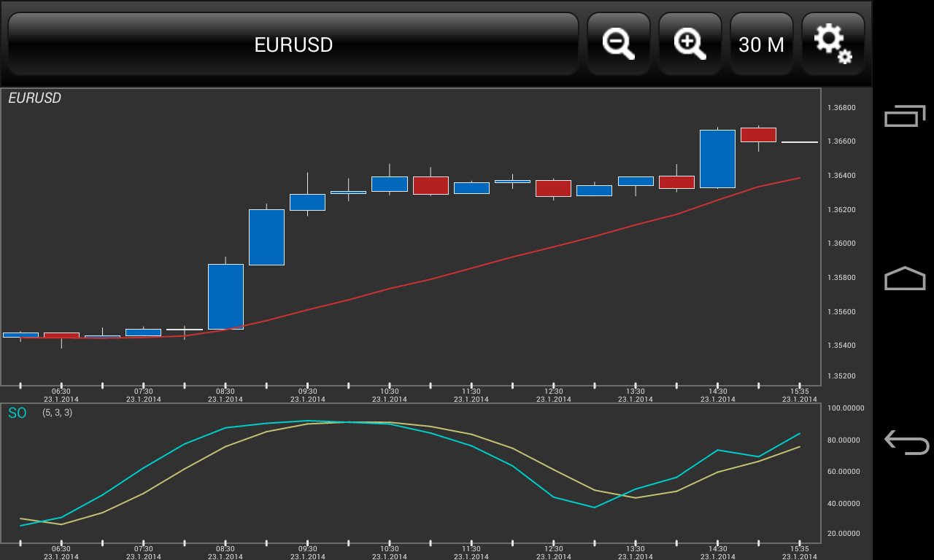Tap the Android home button
Screen dimensions: 934x560
coord(905,279)
